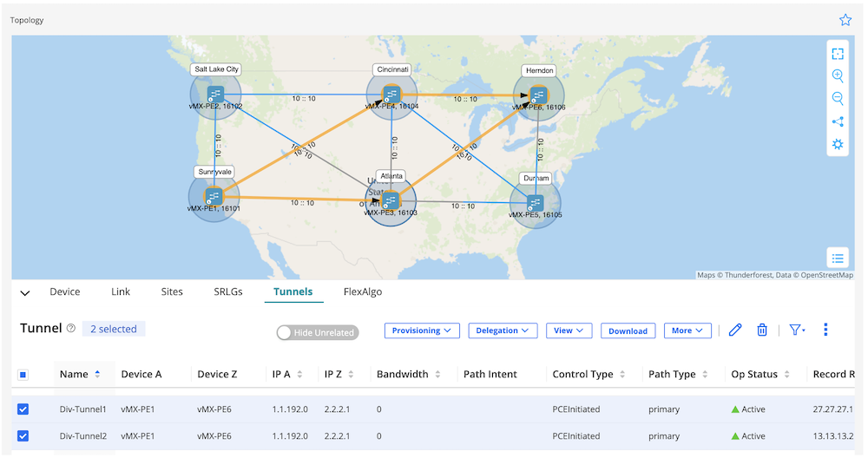Delete selected tunnels with trash icon

(762, 330)
